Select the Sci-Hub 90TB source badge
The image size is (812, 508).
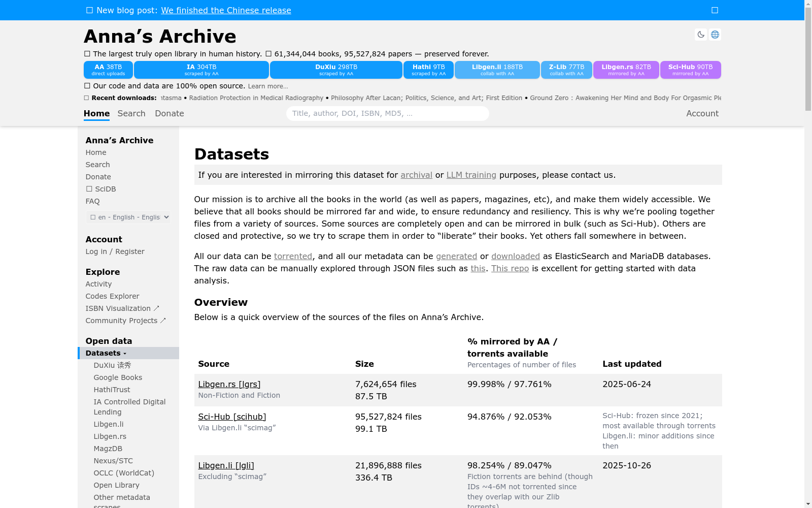pos(690,70)
